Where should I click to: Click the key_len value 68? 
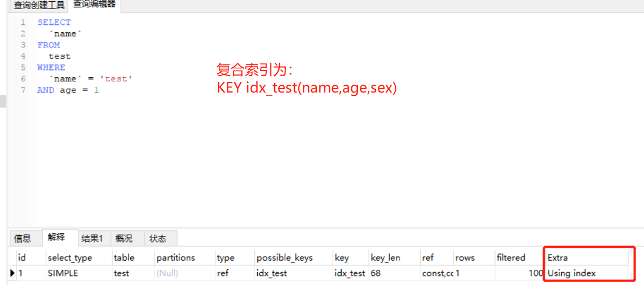pyautogui.click(x=376, y=273)
